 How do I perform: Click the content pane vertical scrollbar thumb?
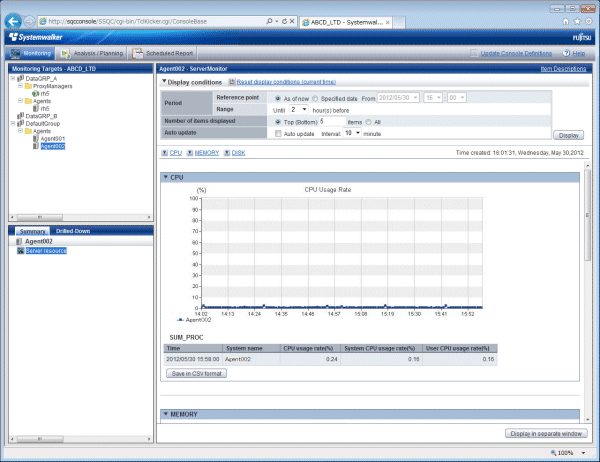[587, 215]
